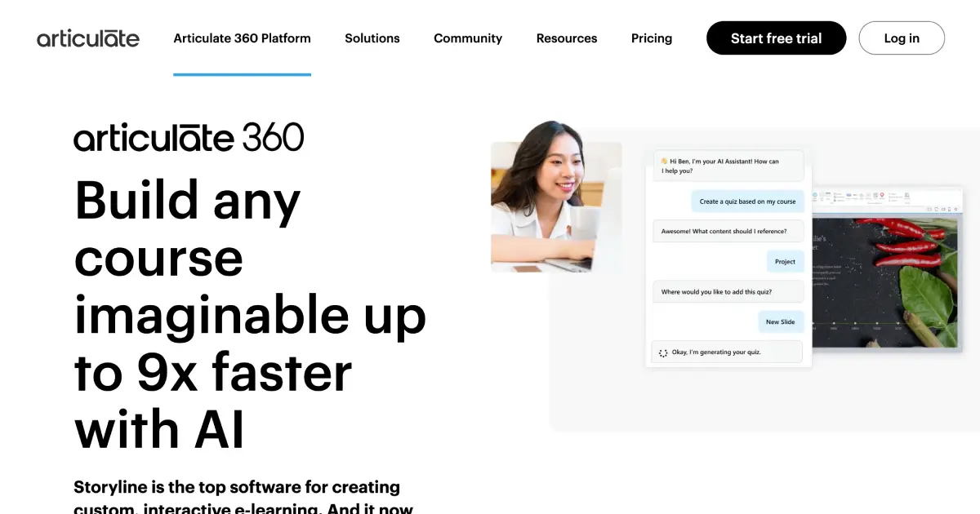Open the Community dropdown
Screen dimensions: 980x514
click(x=467, y=38)
